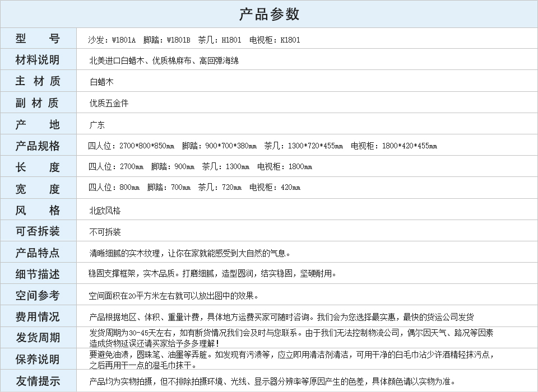Screen dimensions: 538x392
Task: Select the 北欧风格 style value
Action: pos(105,211)
